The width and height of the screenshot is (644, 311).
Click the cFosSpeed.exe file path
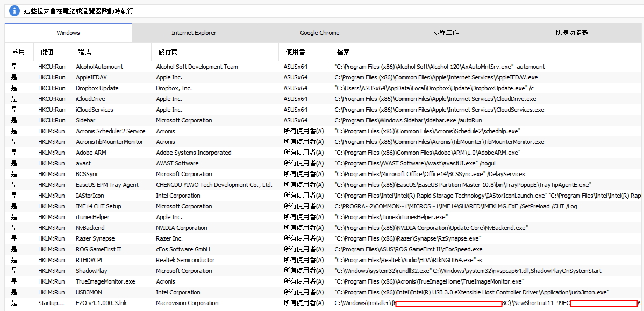click(x=408, y=249)
